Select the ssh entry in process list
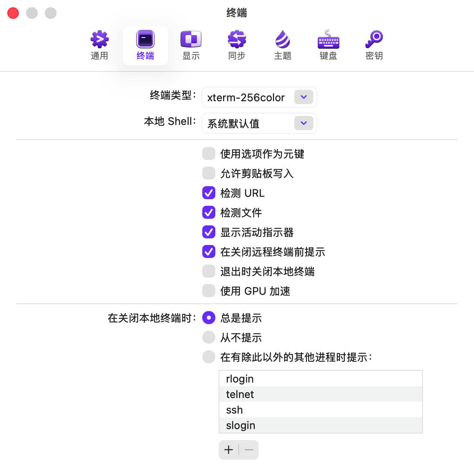The height and width of the screenshot is (476, 474). (x=320, y=410)
